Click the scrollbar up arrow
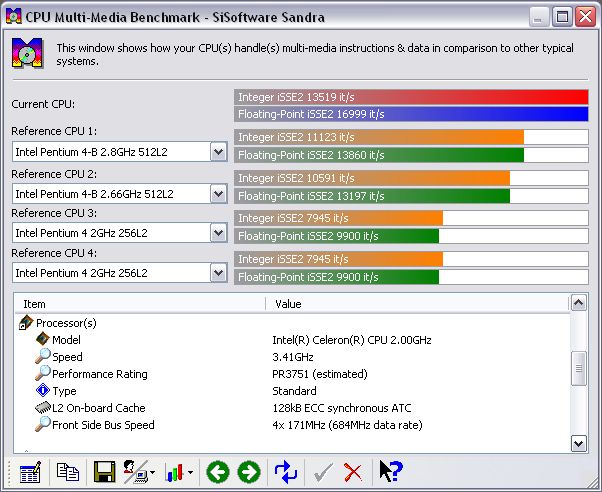Viewport: 602px width, 492px height. [x=579, y=303]
